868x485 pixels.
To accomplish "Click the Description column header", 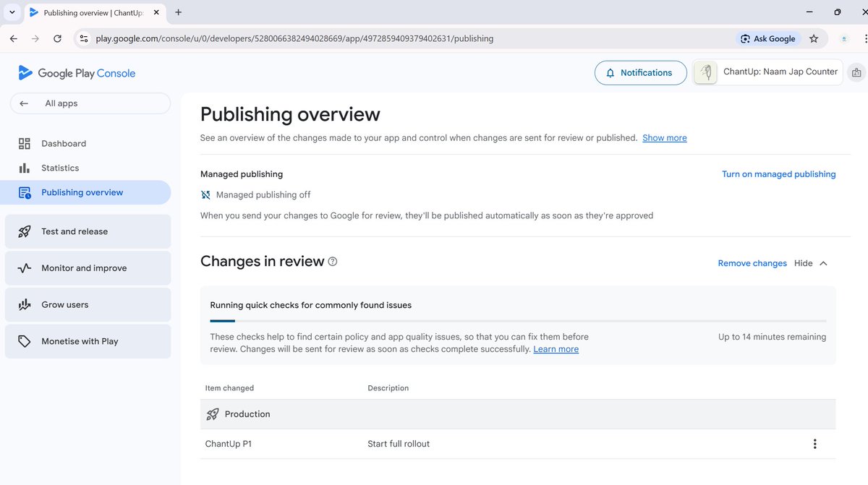I will [x=388, y=388].
